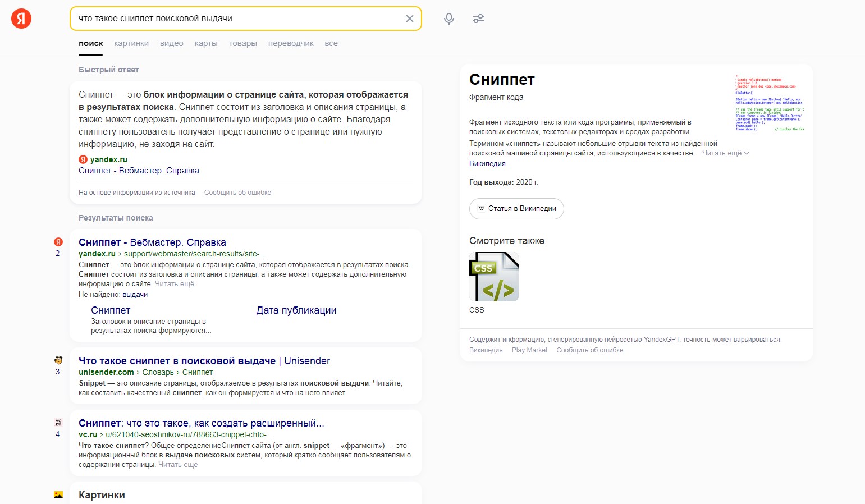Report error in knowledge panel footer
This screenshot has height=504, width=865.
590,350
